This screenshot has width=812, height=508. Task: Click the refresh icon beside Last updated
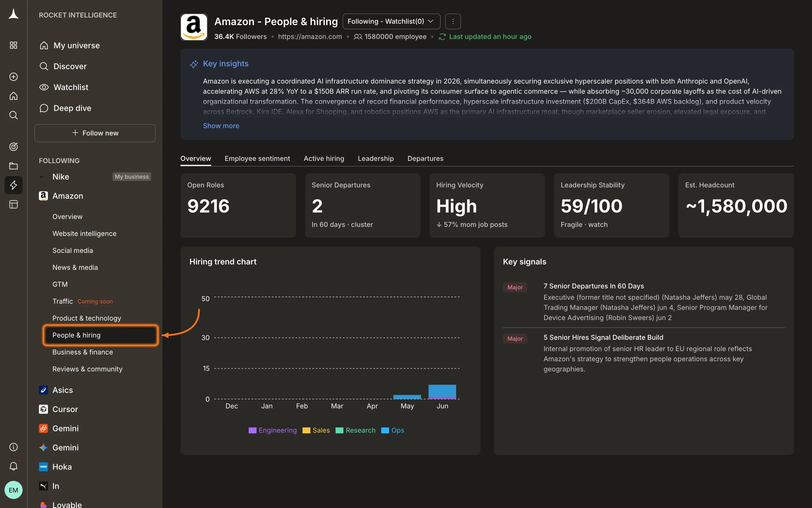click(x=442, y=37)
